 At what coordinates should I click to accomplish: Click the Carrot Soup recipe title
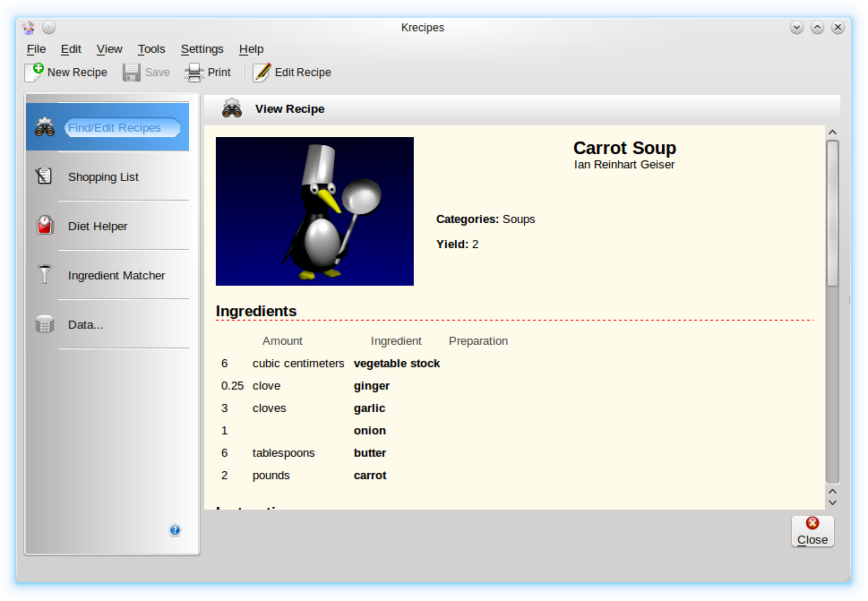tap(624, 148)
